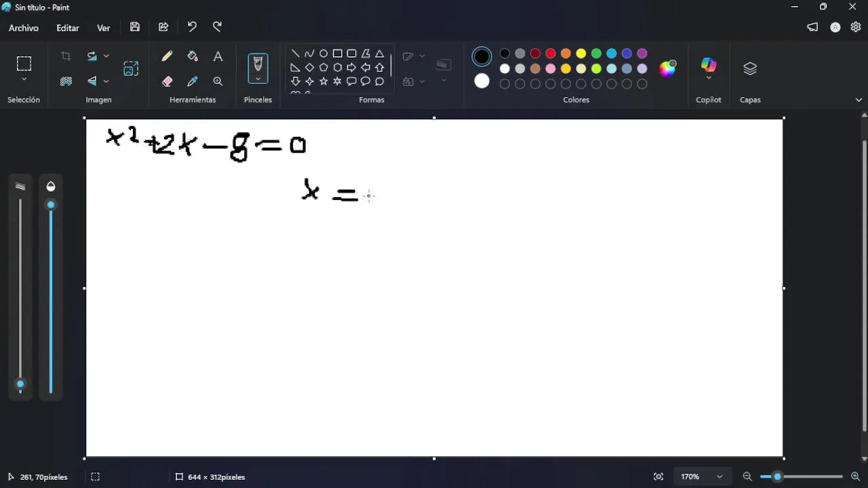Click the Crop image icon

[66, 56]
